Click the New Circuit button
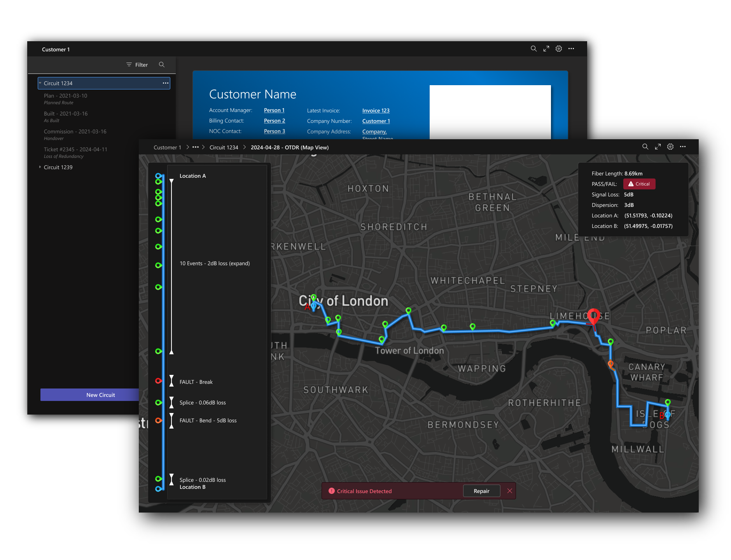This screenshot has width=731, height=560. click(90, 395)
